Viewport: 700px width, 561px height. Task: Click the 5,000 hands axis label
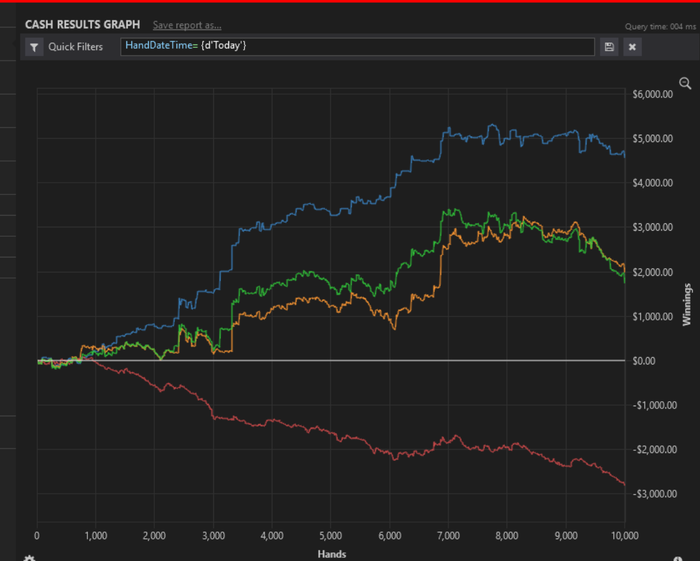point(331,536)
